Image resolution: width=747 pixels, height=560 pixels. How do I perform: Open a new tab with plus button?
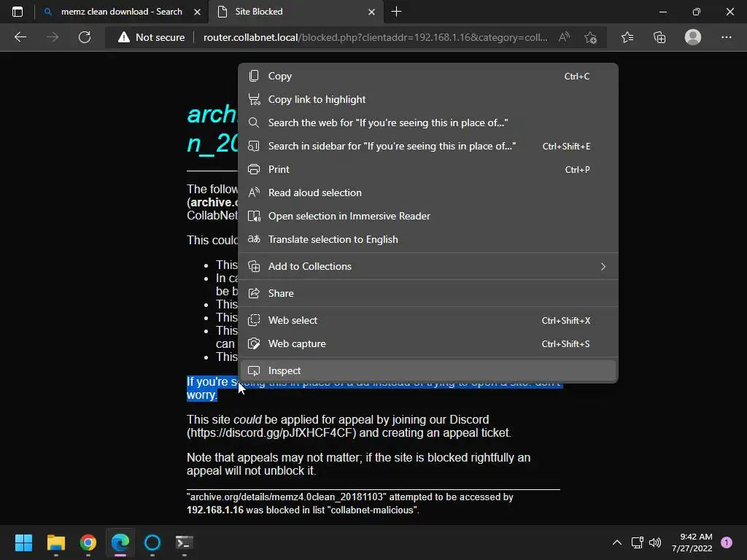click(396, 12)
